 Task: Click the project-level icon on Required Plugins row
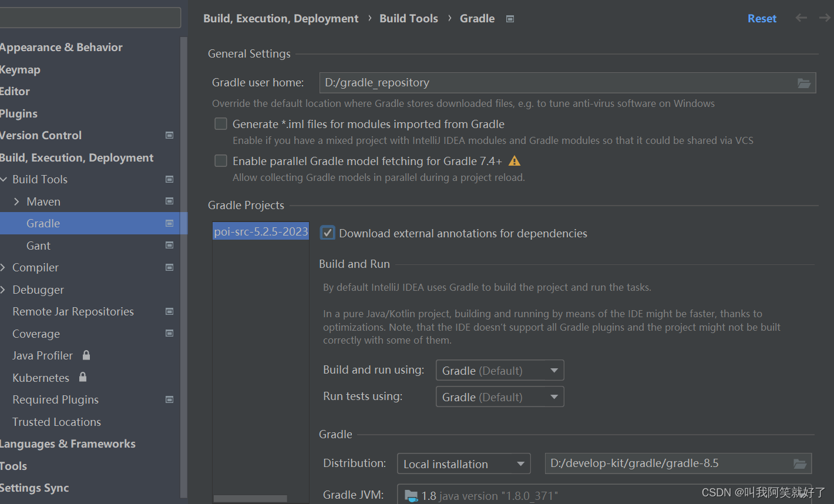pyautogui.click(x=169, y=399)
